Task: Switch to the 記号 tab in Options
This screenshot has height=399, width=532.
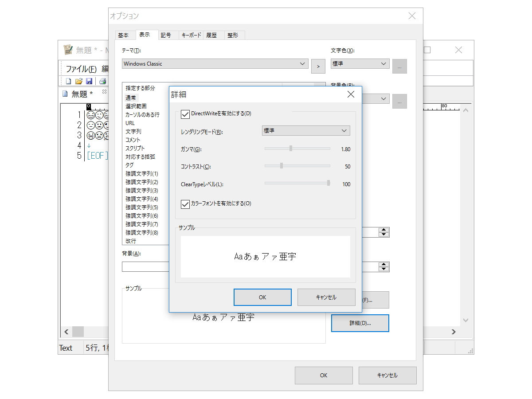Action: pos(167,35)
